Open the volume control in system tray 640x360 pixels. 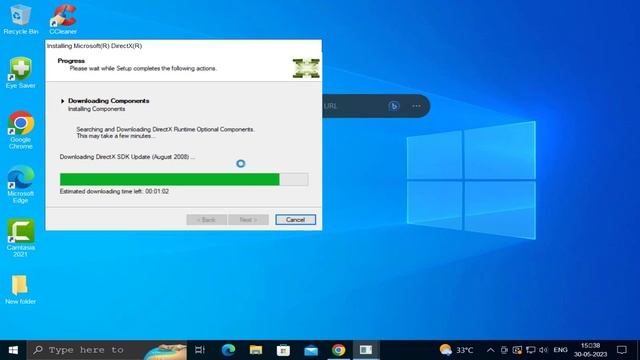[x=543, y=350]
